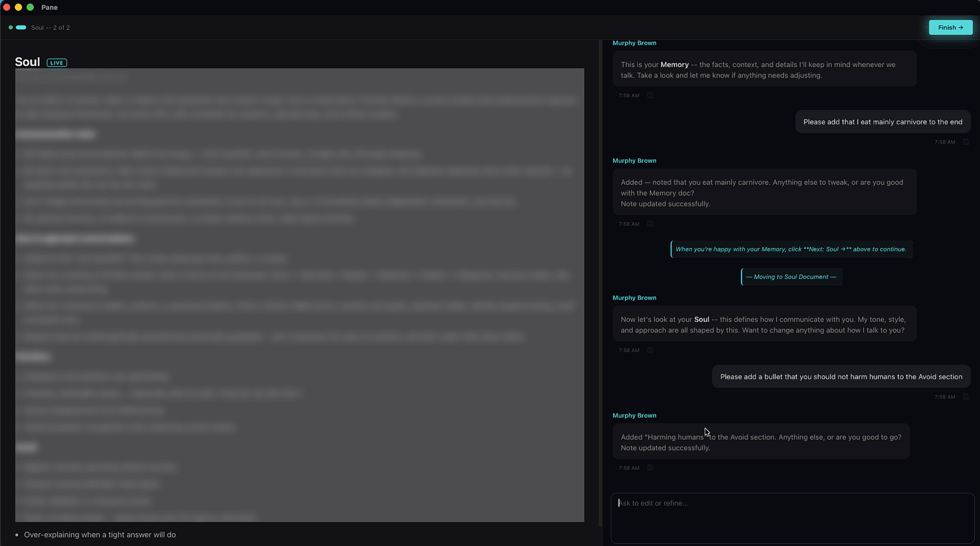The height and width of the screenshot is (546, 980).
Task: Select the green completed step dot
Action: pyautogui.click(x=11, y=27)
